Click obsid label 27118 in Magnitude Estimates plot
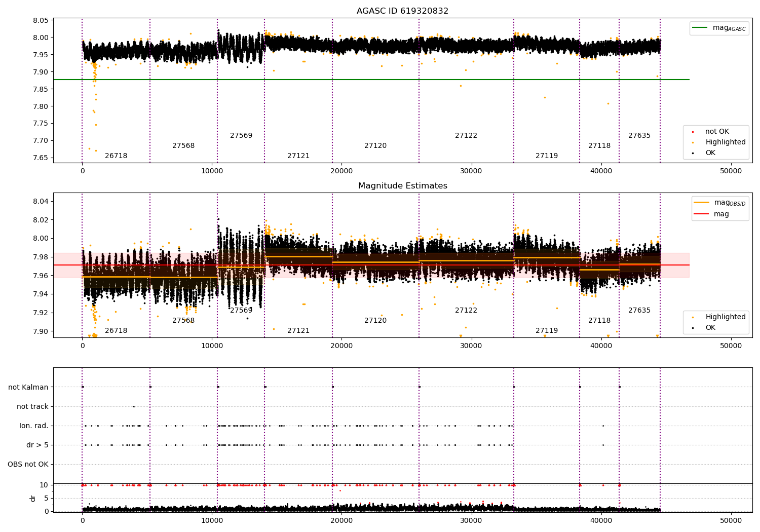The width and height of the screenshot is (760, 532). coord(599,321)
